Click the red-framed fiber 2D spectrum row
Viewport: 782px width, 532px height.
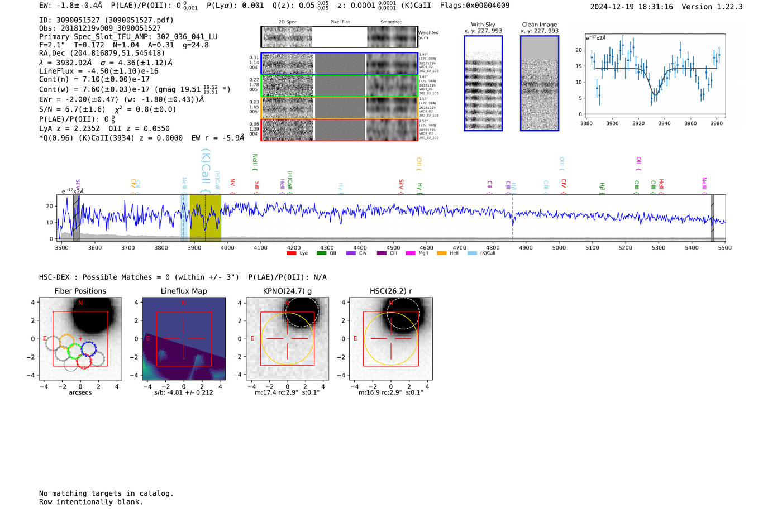point(339,130)
